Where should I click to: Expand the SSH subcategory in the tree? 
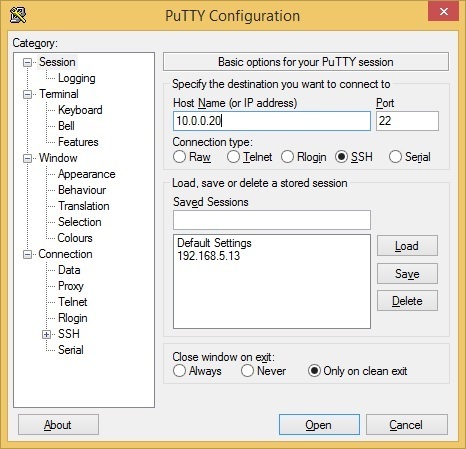click(47, 334)
